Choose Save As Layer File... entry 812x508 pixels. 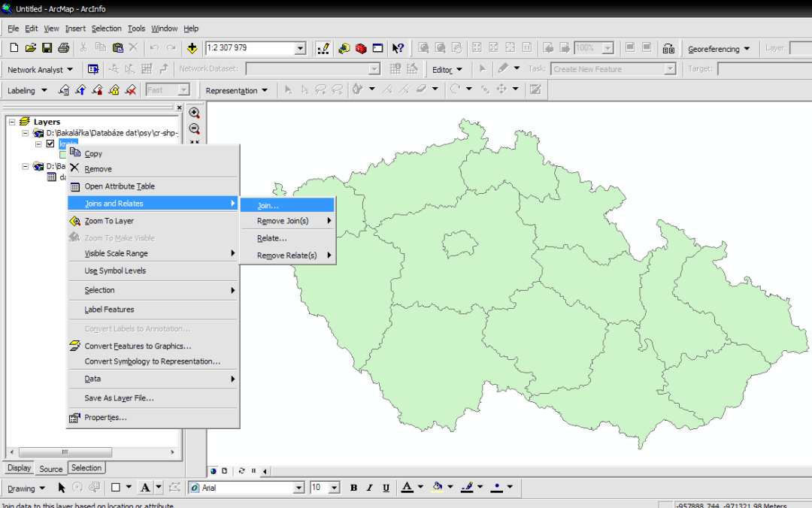153,398
